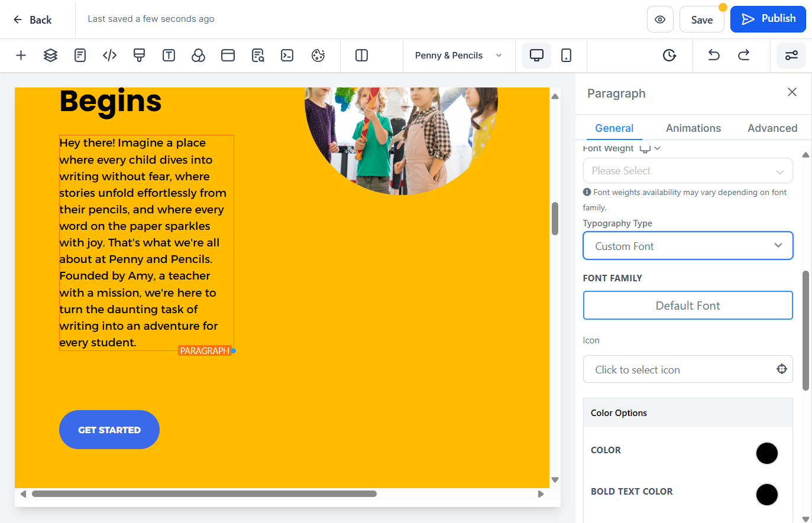Open the pages document icon in toolbar

80,56
